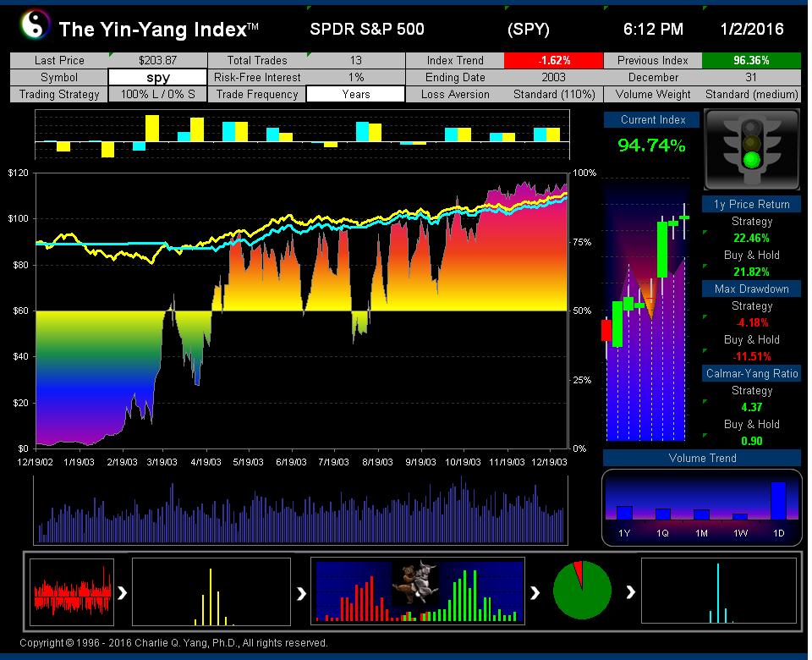The height and width of the screenshot is (660, 812).
Task: Click the Trading Strategy label cell
Action: [59, 94]
